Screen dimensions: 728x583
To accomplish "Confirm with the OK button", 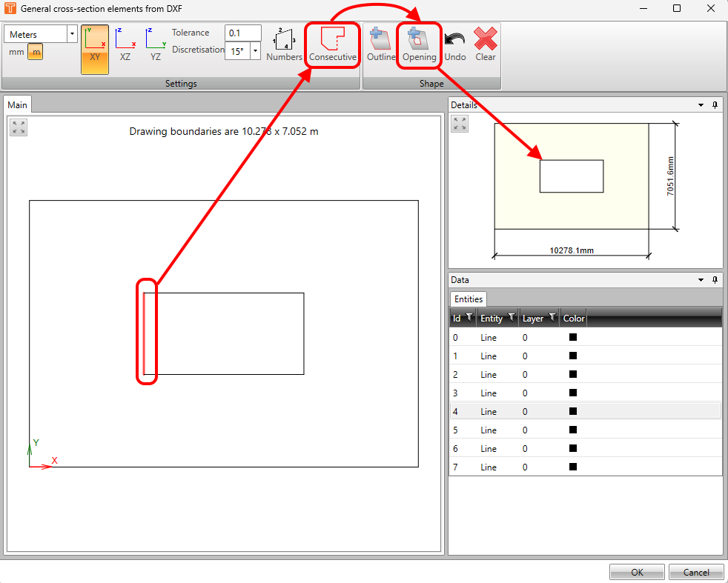I will 636,571.
